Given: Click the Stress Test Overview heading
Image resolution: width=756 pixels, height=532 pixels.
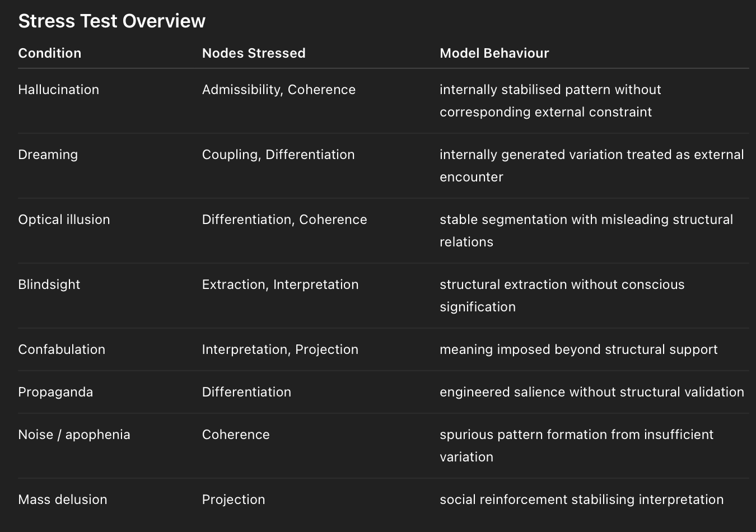Looking at the screenshot, I should coord(111,21).
